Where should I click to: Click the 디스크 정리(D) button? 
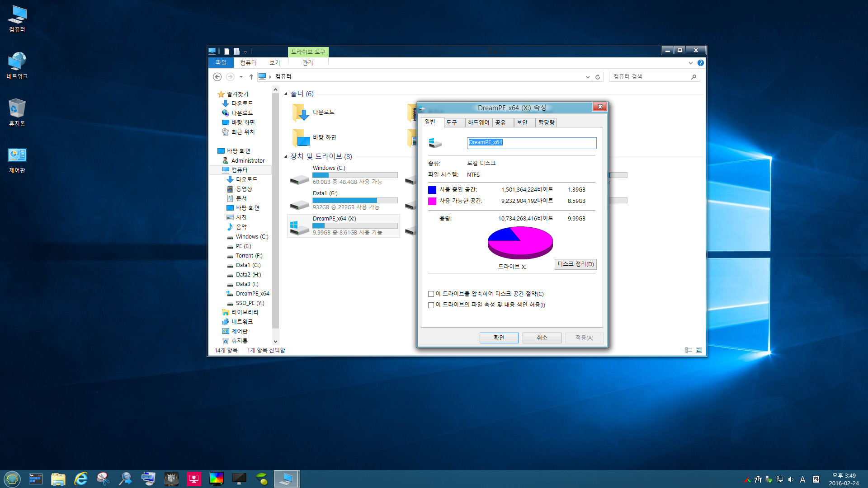tap(576, 264)
